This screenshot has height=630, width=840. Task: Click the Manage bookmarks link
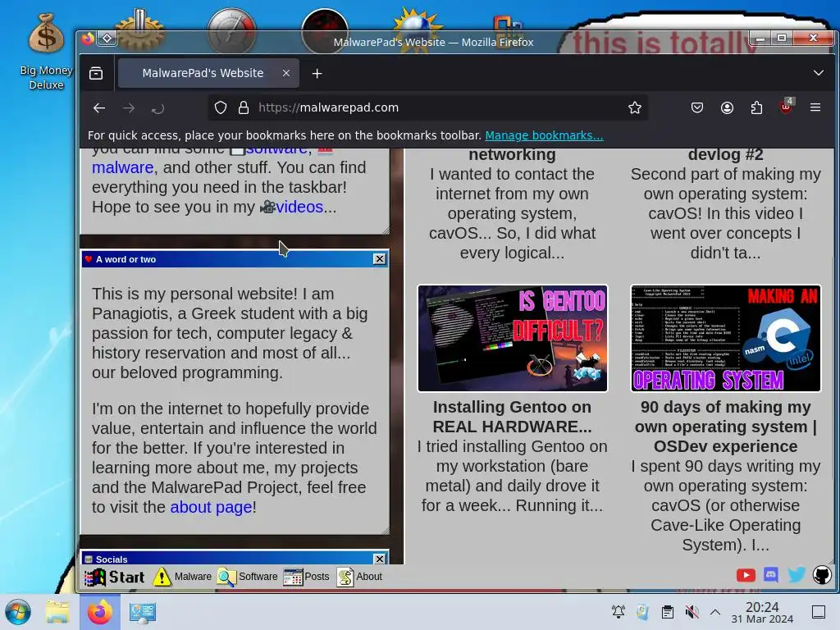[544, 135]
